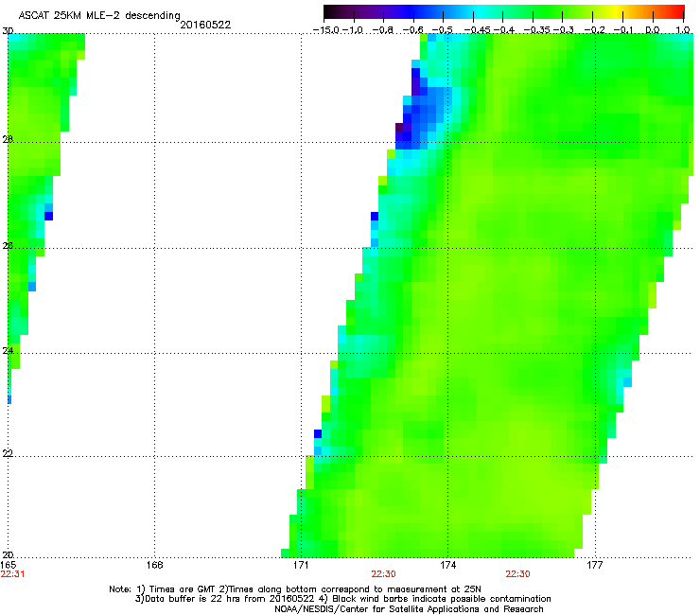Click the -0.3 colorbar label
The width and height of the screenshot is (700, 615).
(x=564, y=30)
